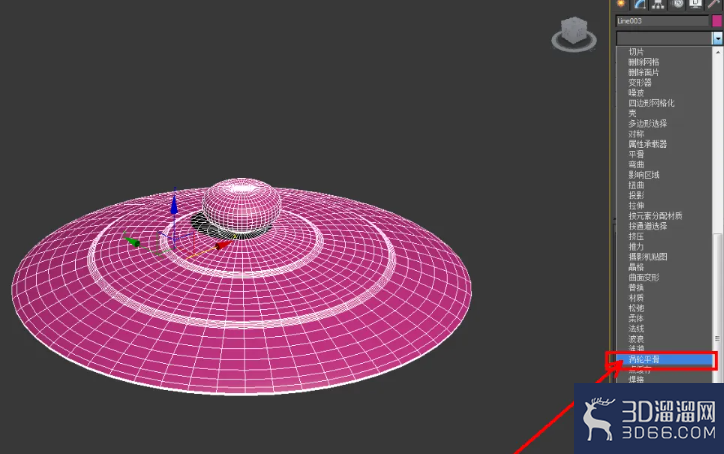Viewport: 724px width, 454px height.
Task: Select the 多边形选择 modifier
Action: tap(647, 123)
